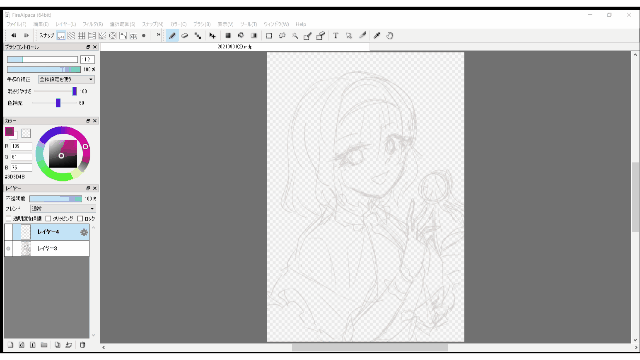Select the Dot tool
Screen dimensions: 640x360
198,36
